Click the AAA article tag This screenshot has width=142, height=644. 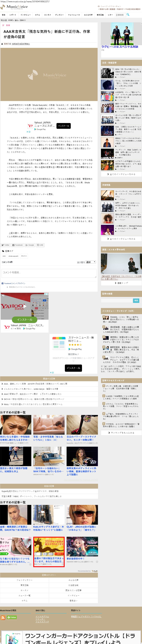[x=4, y=256]
